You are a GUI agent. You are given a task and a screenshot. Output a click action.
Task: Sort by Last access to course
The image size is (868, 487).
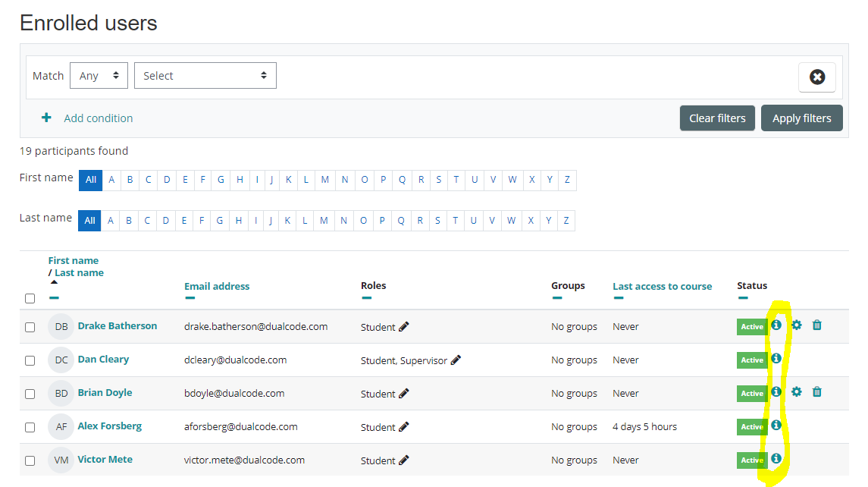[x=662, y=286]
